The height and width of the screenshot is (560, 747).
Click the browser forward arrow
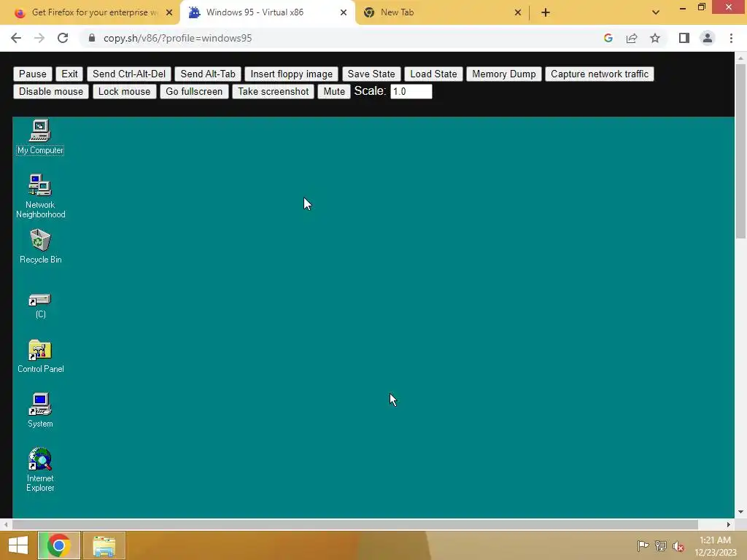click(39, 38)
